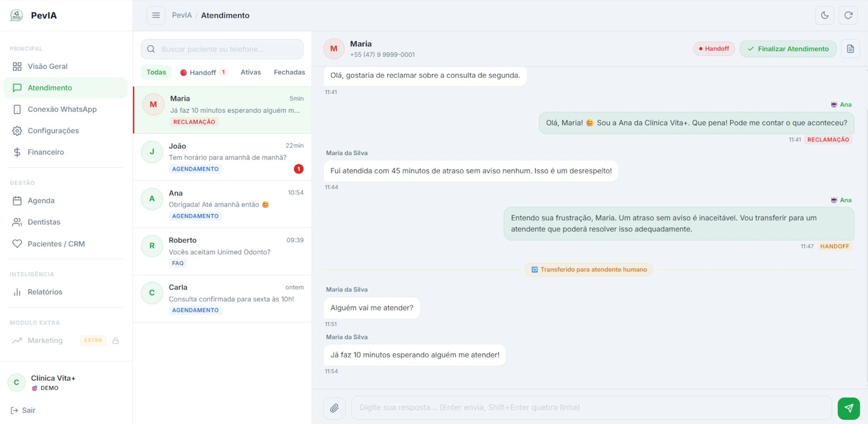Click the attachment paperclip icon
The width and height of the screenshot is (868, 424).
[334, 408]
